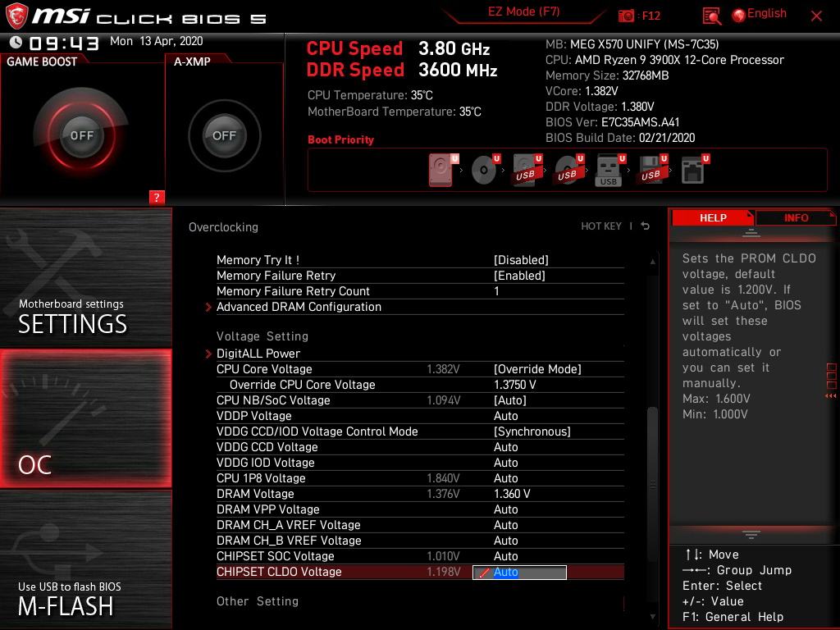This screenshot has width=840, height=630.
Task: Change VDDG CCD/IOD Voltage Control Mode [Synchronous]
Action: coord(532,431)
